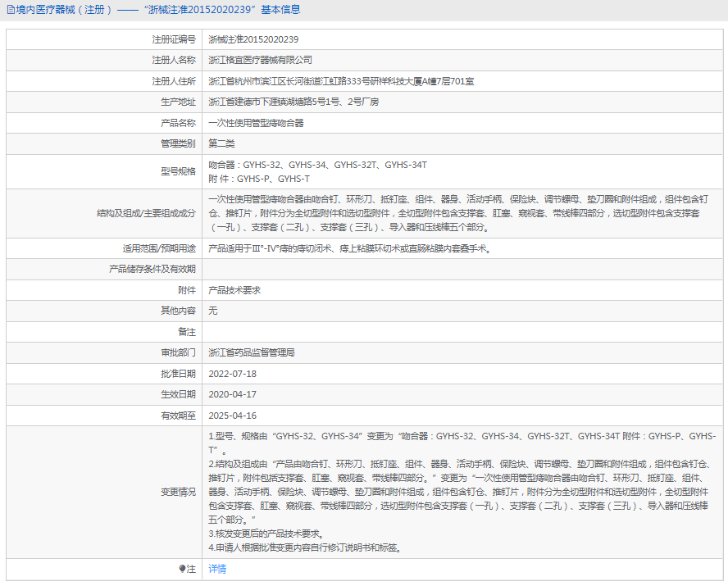Select accessory line 附件：GYHS-P、GYHS-T
The height and width of the screenshot is (586, 728).
[x=259, y=179]
